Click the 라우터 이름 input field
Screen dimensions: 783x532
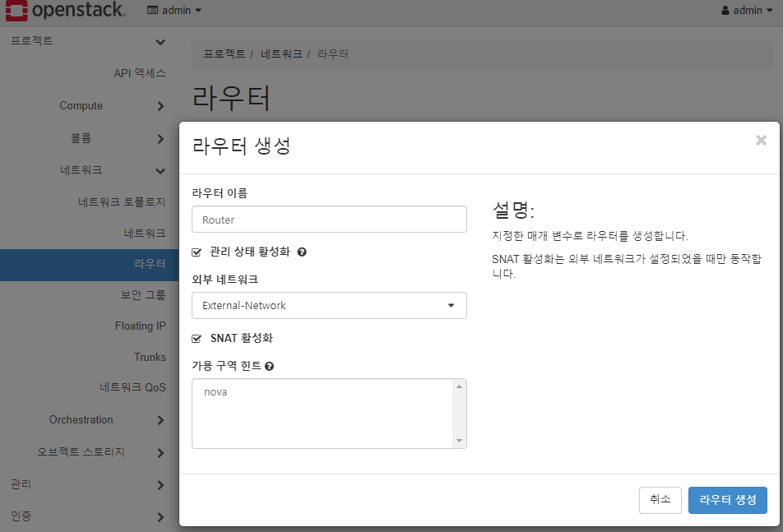coord(329,220)
